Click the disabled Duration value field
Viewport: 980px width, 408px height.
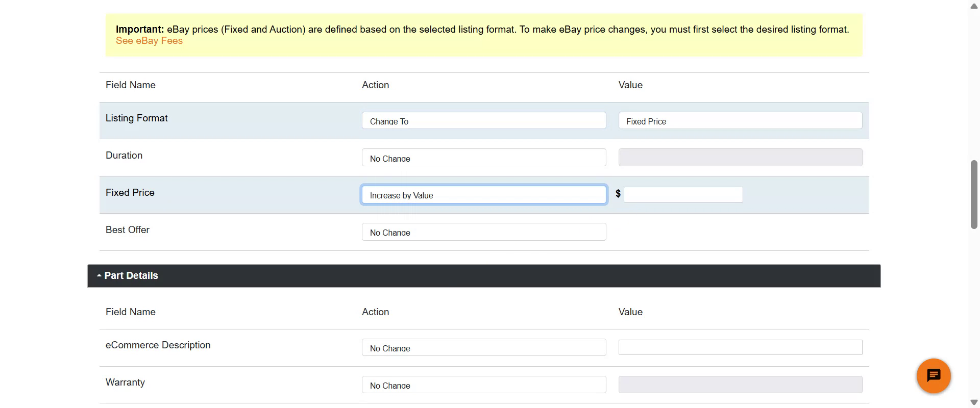(x=740, y=158)
